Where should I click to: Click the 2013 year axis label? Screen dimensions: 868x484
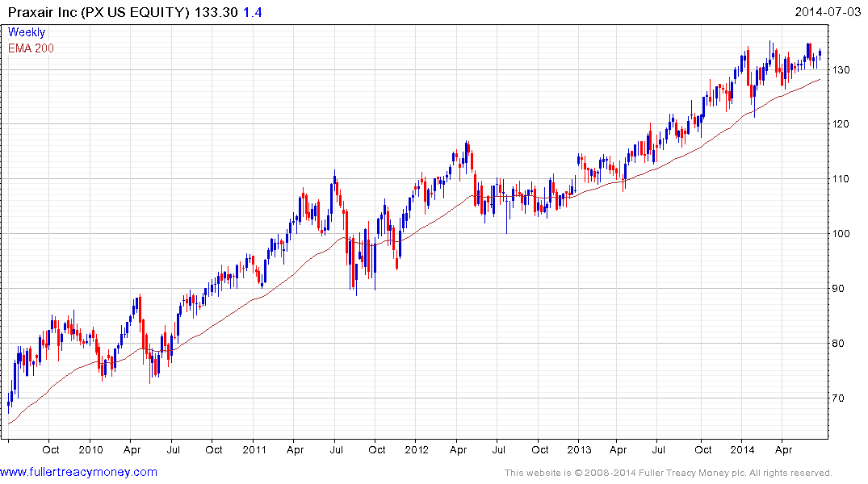[x=579, y=449]
